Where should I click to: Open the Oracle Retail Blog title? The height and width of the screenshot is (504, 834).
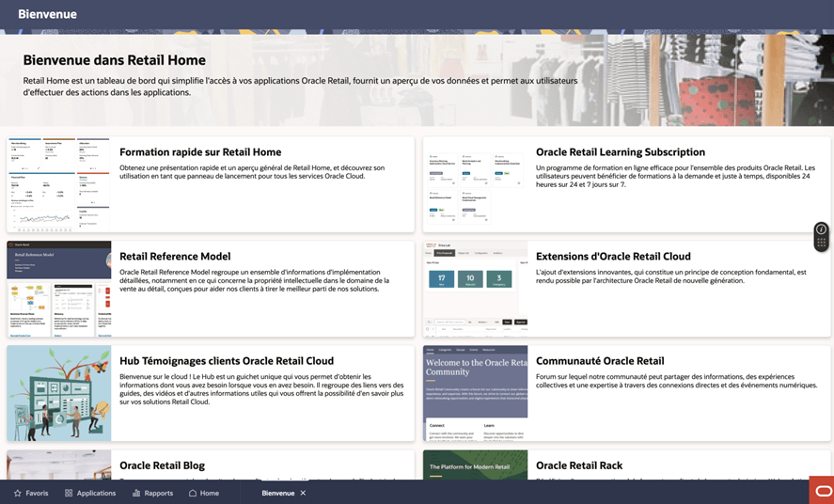tap(163, 465)
